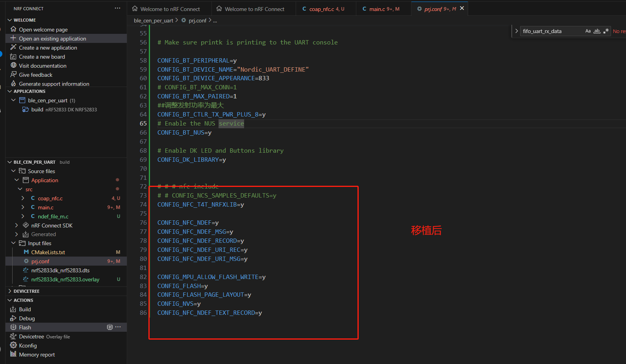This screenshot has height=364, width=626.
Task: Toggle Match Whole Word in the find box
Action: click(x=597, y=31)
